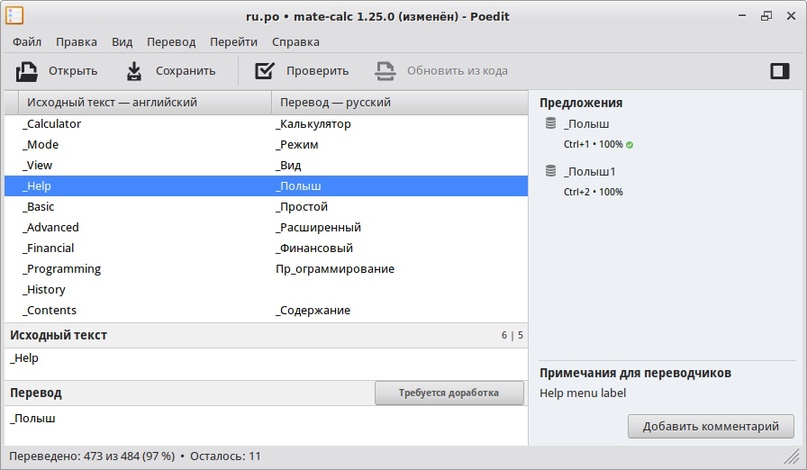
Task: Click the translation cell Пр_ограммирование
Action: pos(335,269)
